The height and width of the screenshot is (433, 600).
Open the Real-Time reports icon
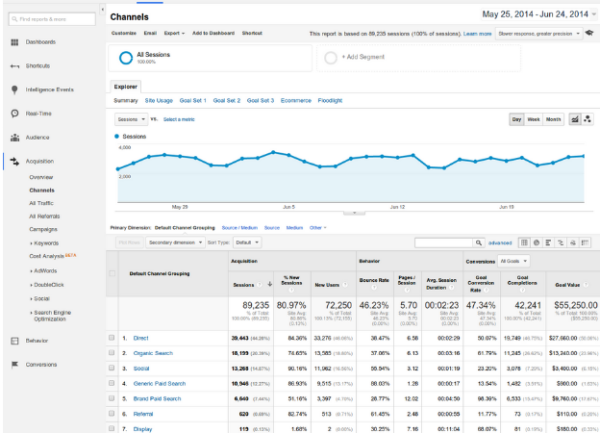(x=17, y=114)
